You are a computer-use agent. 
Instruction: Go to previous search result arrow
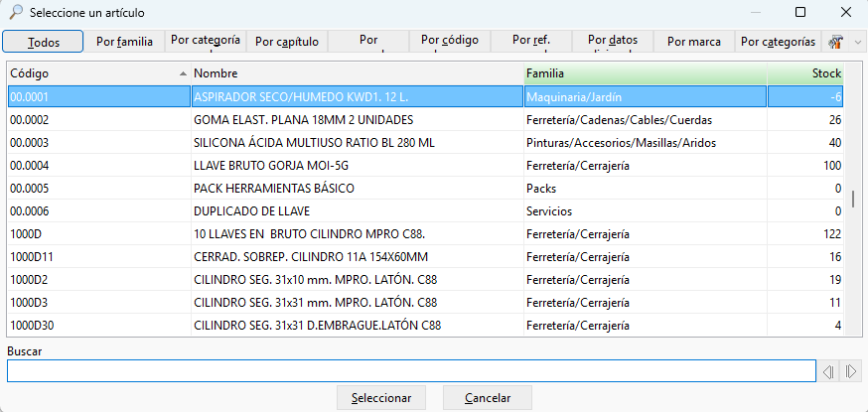828,371
